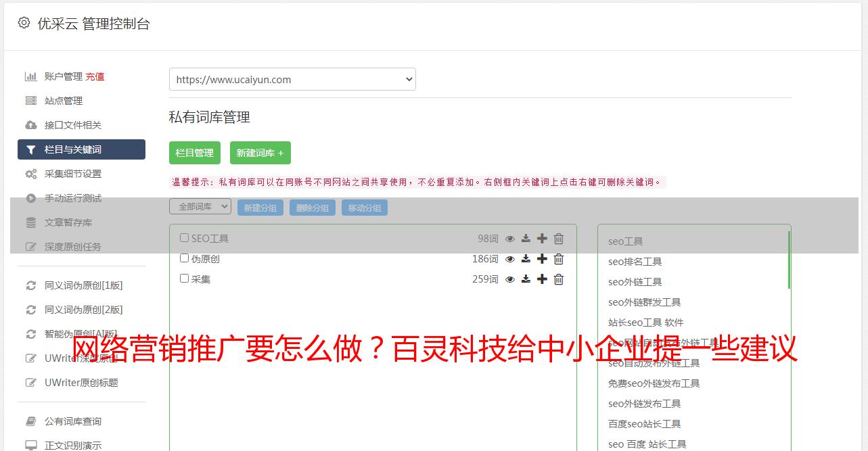Click the 移动分组 button

click(365, 208)
